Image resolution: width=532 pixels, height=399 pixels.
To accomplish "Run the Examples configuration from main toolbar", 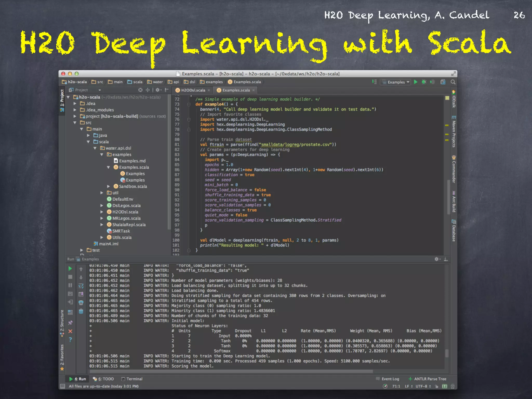I will click(415, 82).
